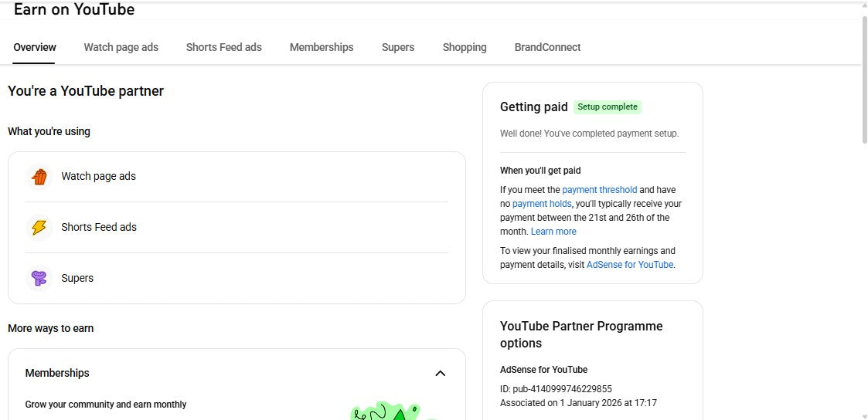
Task: Click the Shorts Feed ads lightning icon
Action: point(39,228)
